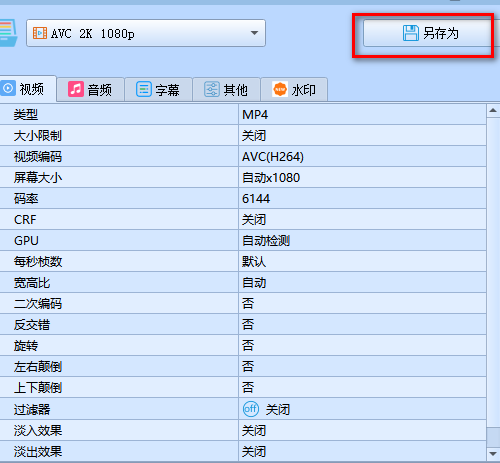
Task: Switch to the 水印 tab
Action: (294, 90)
